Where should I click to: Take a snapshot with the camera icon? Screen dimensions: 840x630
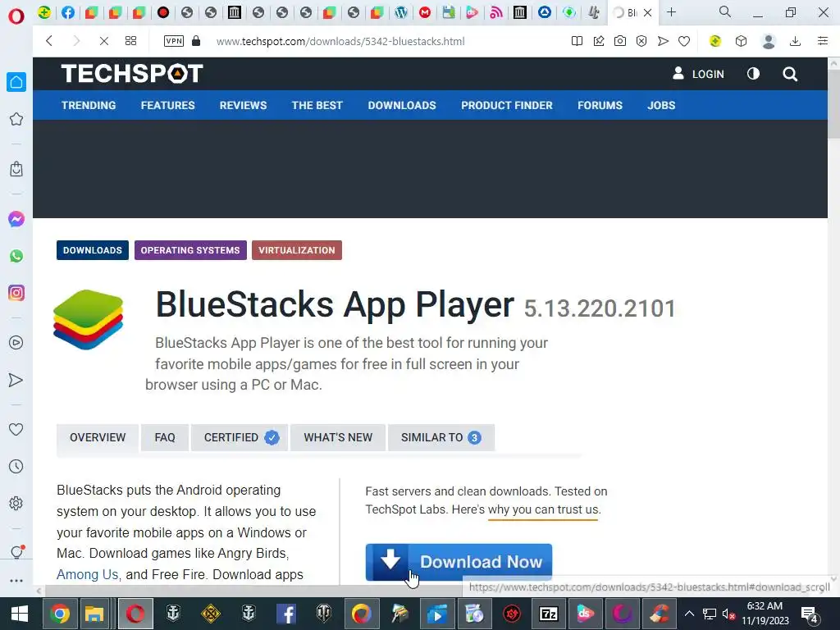coord(620,41)
